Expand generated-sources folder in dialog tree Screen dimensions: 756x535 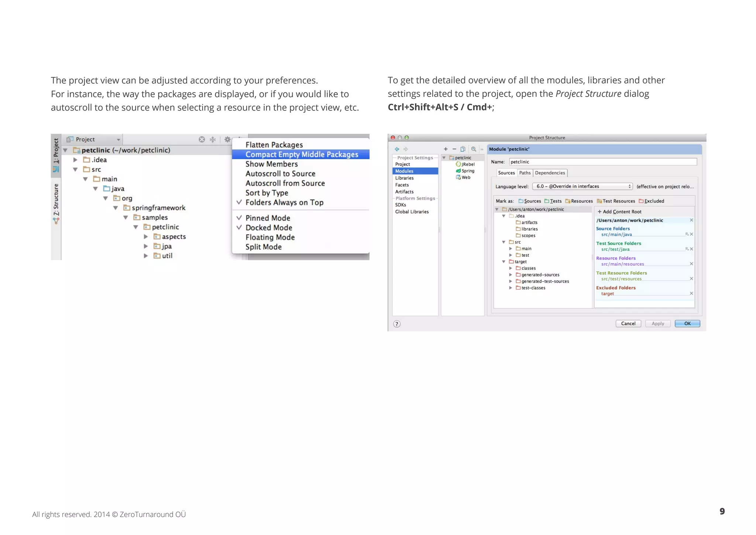[x=511, y=275]
